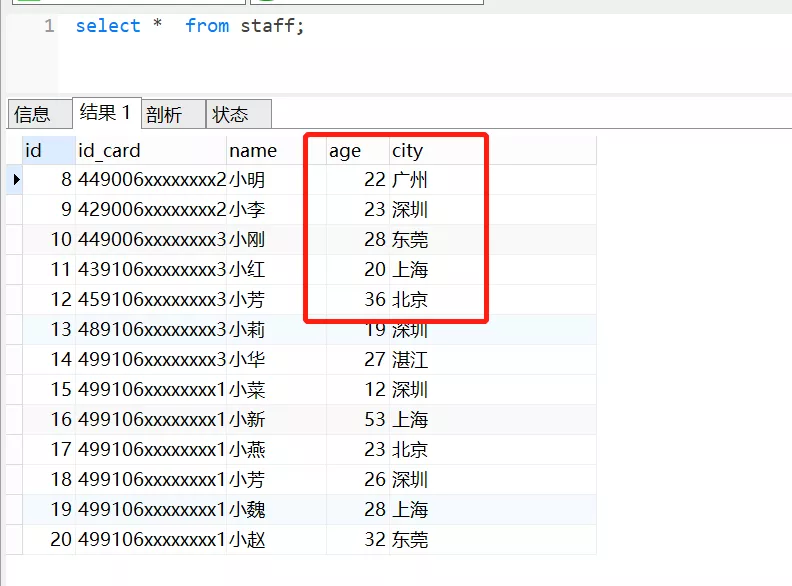Select the id cell 9
792x586 pixels.
coord(49,210)
